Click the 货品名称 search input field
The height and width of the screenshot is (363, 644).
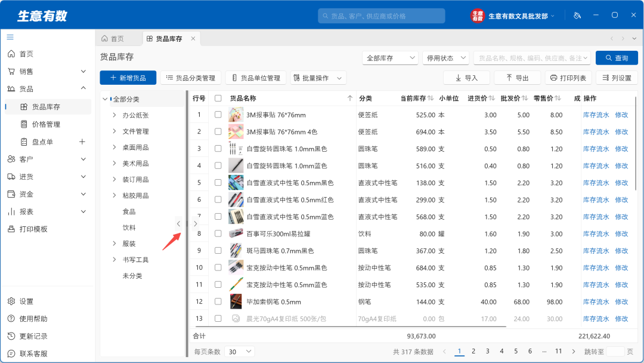(x=532, y=58)
